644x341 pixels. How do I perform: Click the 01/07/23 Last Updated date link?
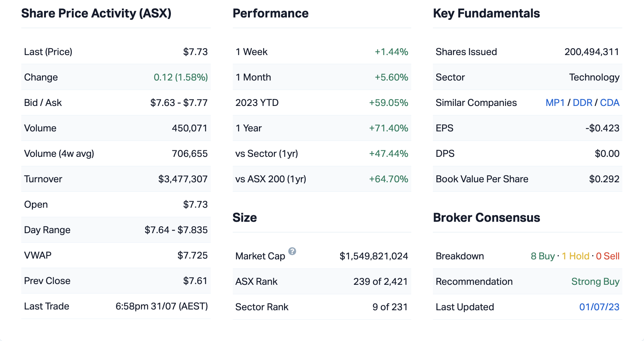click(x=599, y=307)
